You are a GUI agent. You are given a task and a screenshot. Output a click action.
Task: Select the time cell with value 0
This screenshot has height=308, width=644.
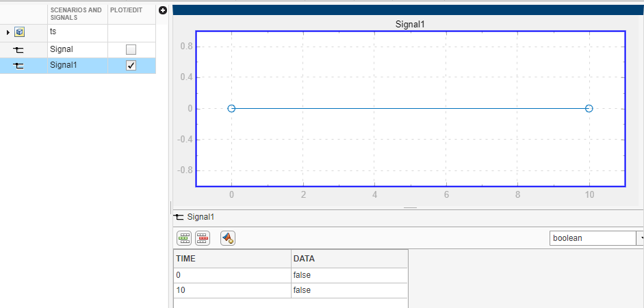pos(233,274)
